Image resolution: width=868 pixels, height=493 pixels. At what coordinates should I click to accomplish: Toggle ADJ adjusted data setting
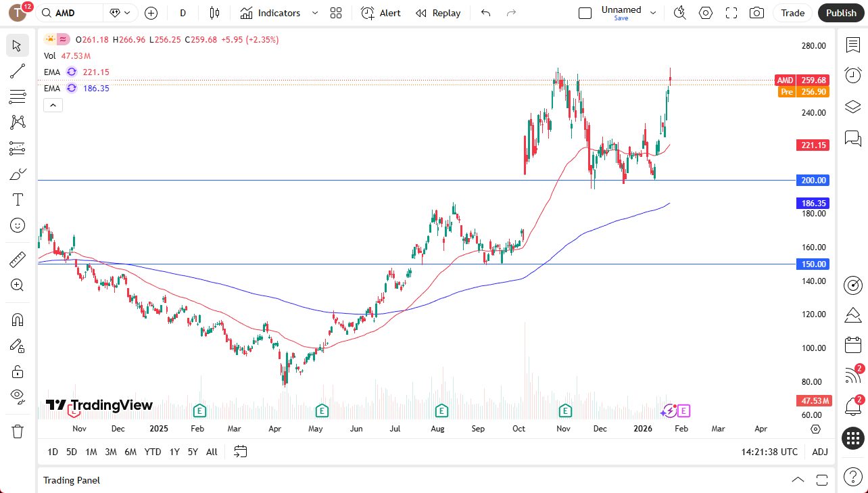click(x=820, y=452)
